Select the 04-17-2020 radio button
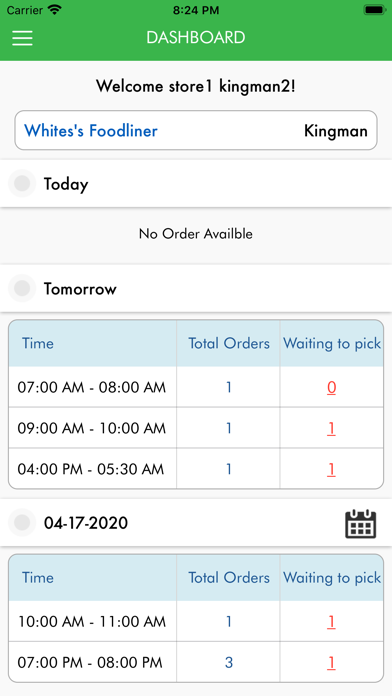The width and height of the screenshot is (392, 696). (22, 522)
